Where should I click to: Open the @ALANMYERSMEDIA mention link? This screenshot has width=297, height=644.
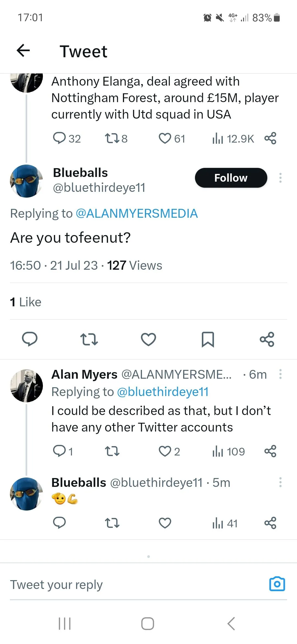[x=137, y=214]
